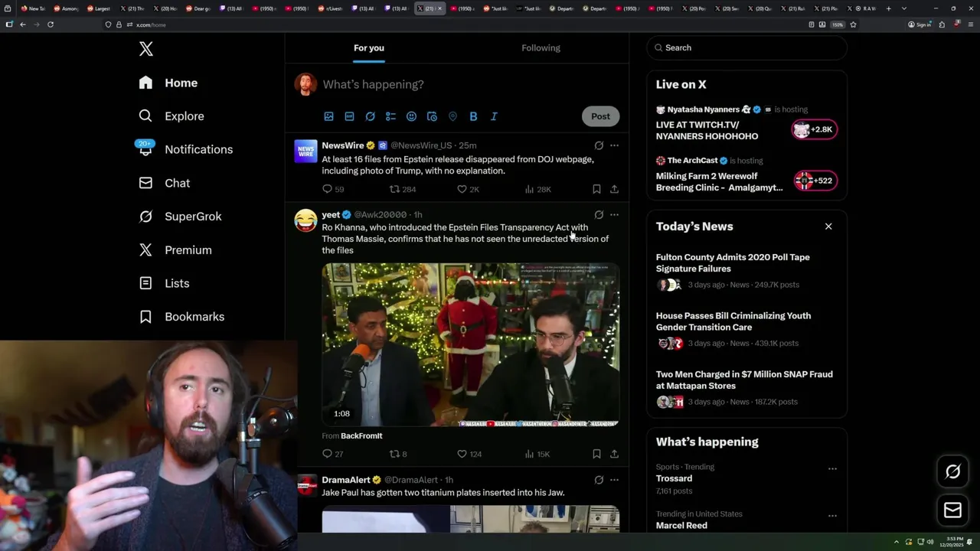Open the floating messages envelope button
980x551 pixels.
(x=952, y=510)
